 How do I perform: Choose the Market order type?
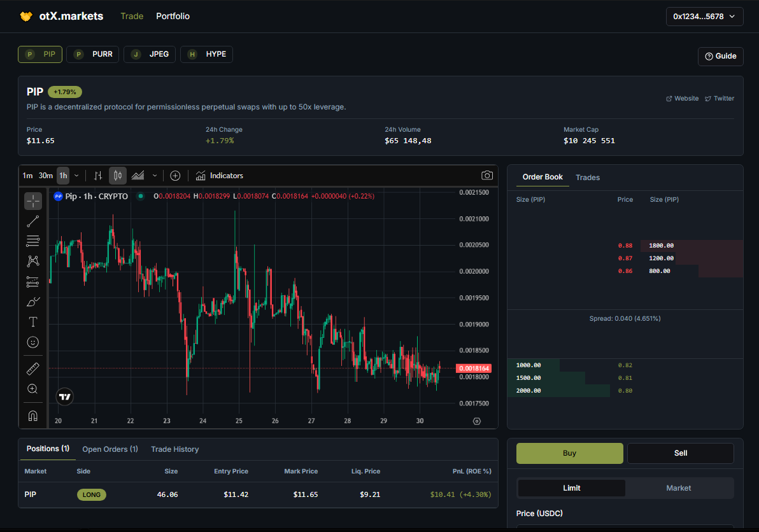click(679, 488)
